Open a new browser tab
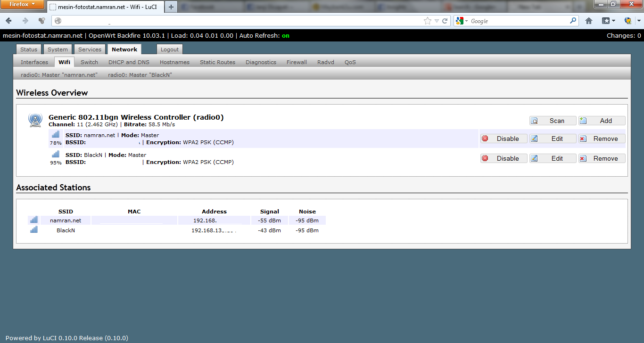 tap(171, 7)
